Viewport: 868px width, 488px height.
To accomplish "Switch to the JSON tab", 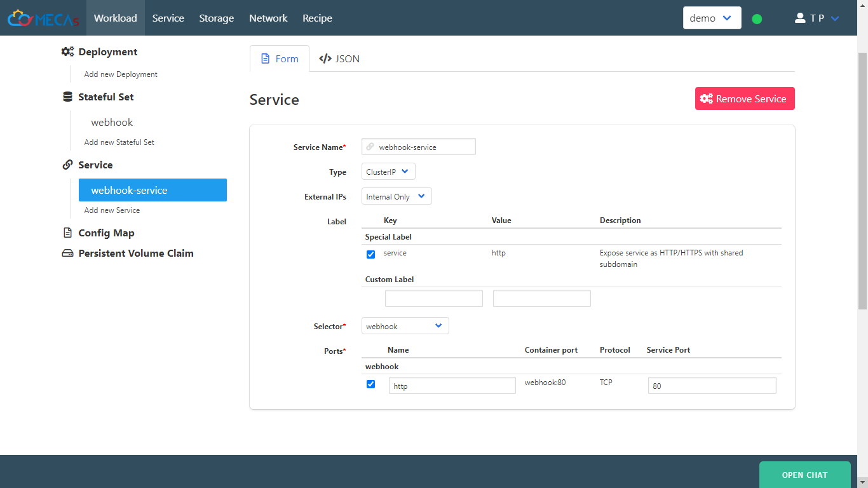I will pos(339,58).
